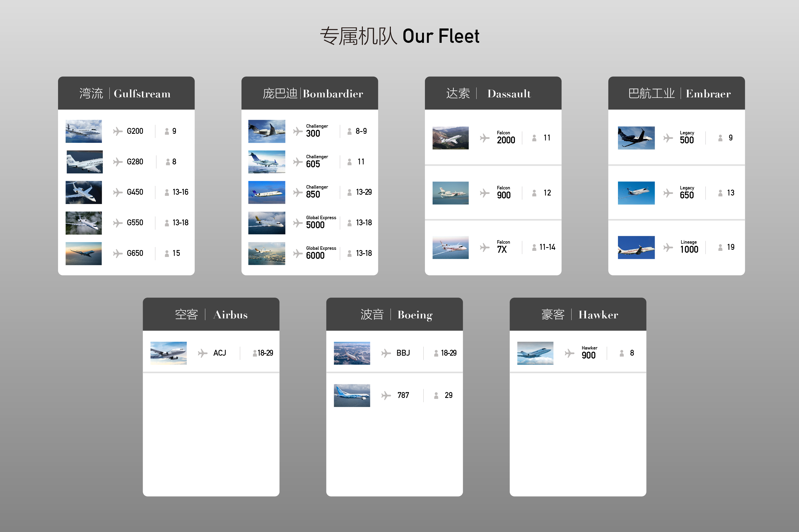This screenshot has width=799, height=532.
Task: Click the airplane icon next to BBJ
Action: pyautogui.click(x=386, y=353)
